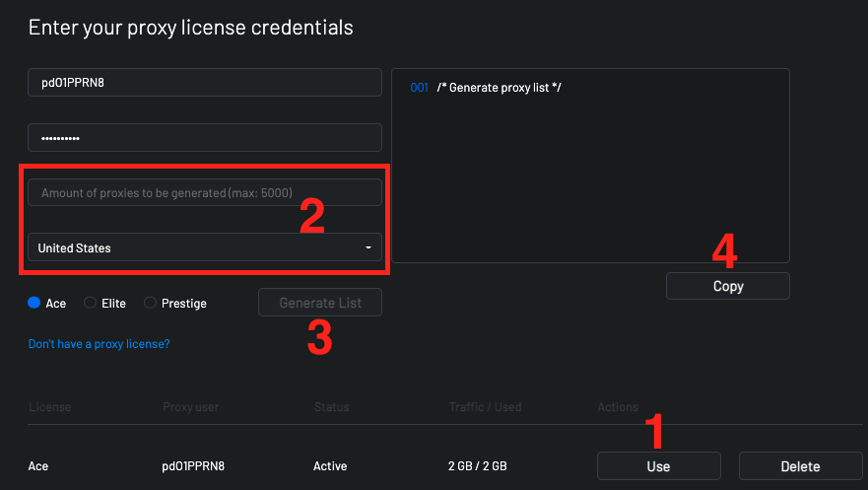
Task: Copy the generated proxy list
Action: (728, 286)
